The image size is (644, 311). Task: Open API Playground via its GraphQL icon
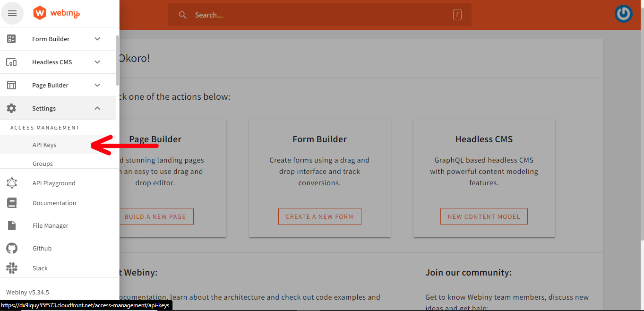click(x=12, y=183)
